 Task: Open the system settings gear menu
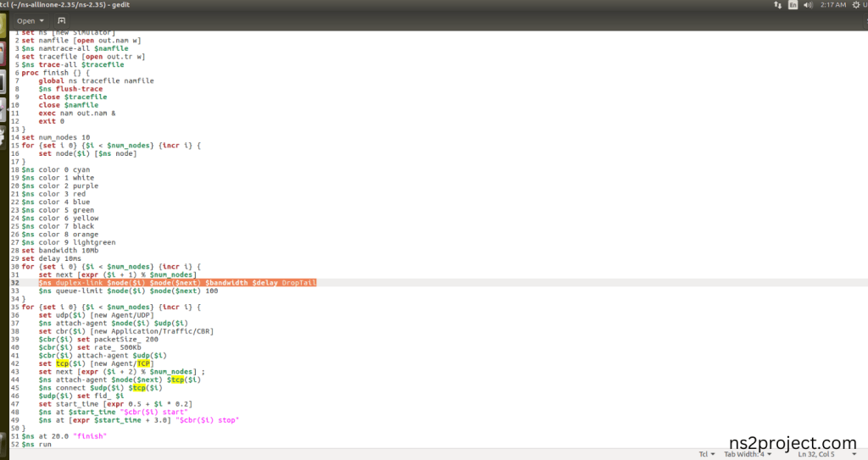856,5
